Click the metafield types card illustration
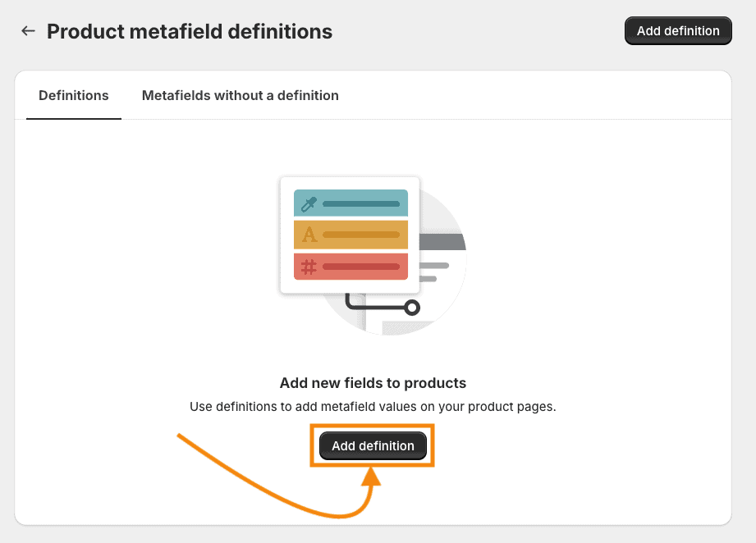The image size is (756, 543). point(350,235)
